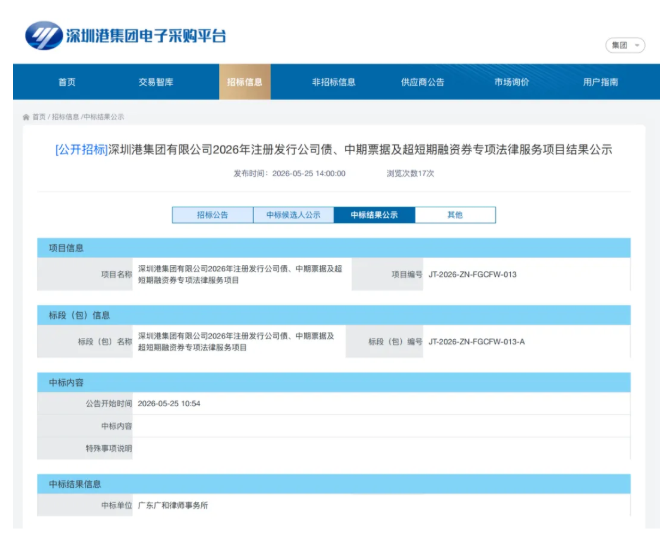Click the 招标信息 breadcrumb link

pos(65,117)
